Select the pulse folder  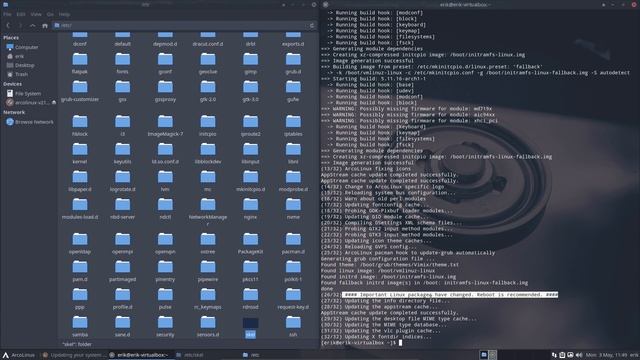coord(165,299)
